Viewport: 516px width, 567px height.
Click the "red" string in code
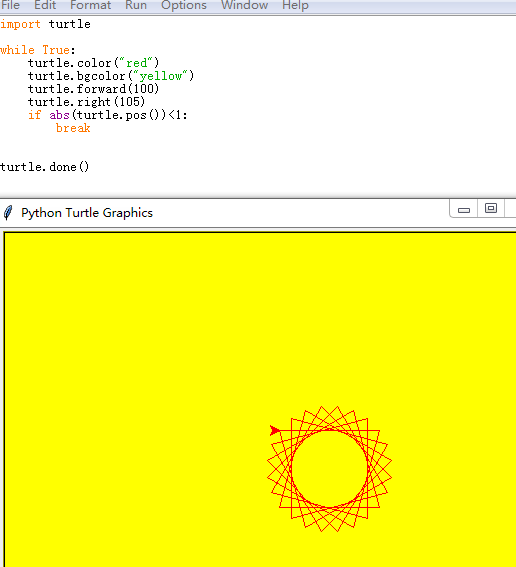137,63
